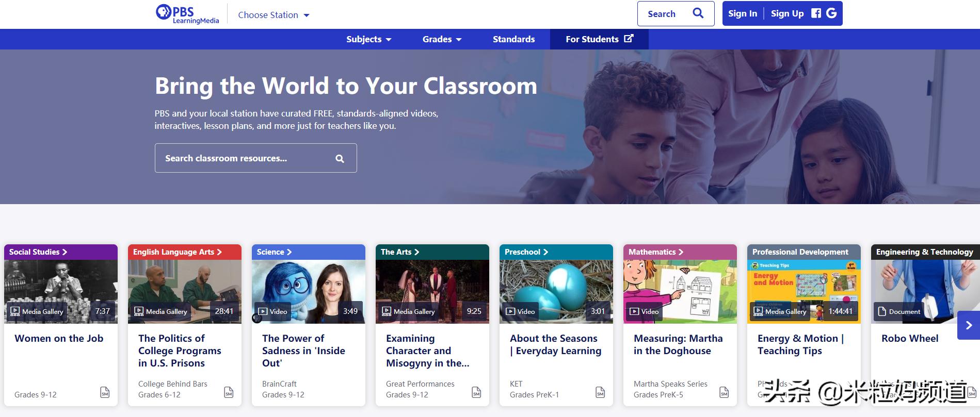
Task: Click the magnifier icon in header Search
Action: (x=698, y=13)
